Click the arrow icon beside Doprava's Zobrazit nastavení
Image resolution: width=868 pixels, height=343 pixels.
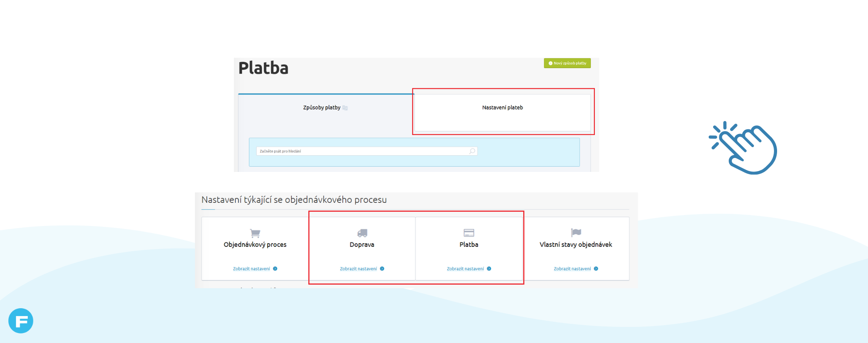point(382,269)
